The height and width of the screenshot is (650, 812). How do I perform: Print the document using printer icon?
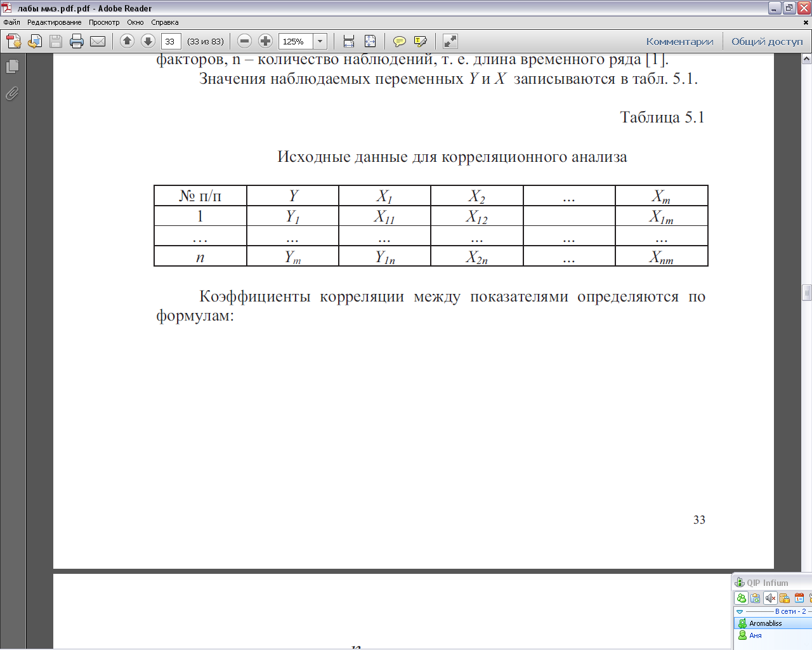(77, 41)
